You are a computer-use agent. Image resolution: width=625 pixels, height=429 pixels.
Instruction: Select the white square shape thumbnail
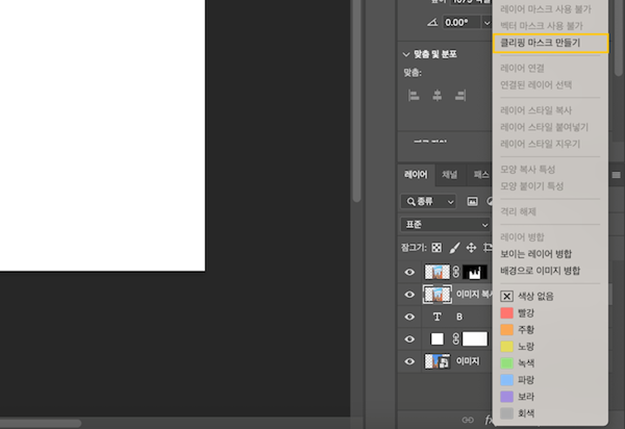(437, 339)
